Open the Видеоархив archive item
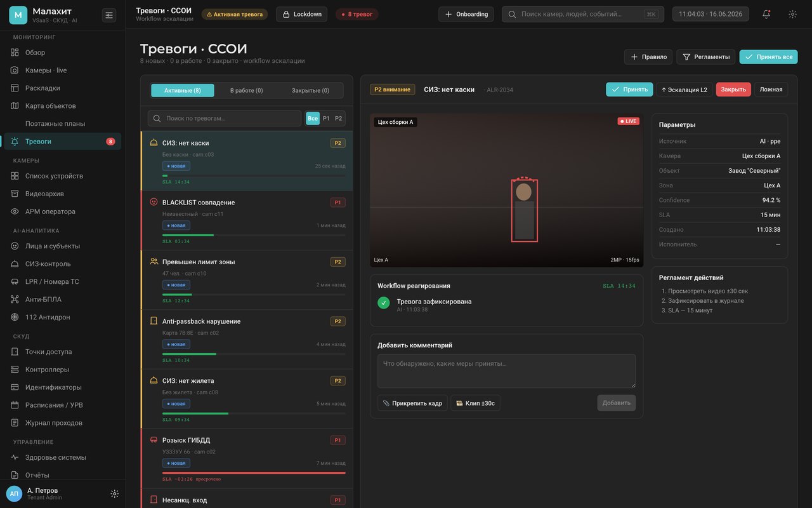 [x=62, y=194]
